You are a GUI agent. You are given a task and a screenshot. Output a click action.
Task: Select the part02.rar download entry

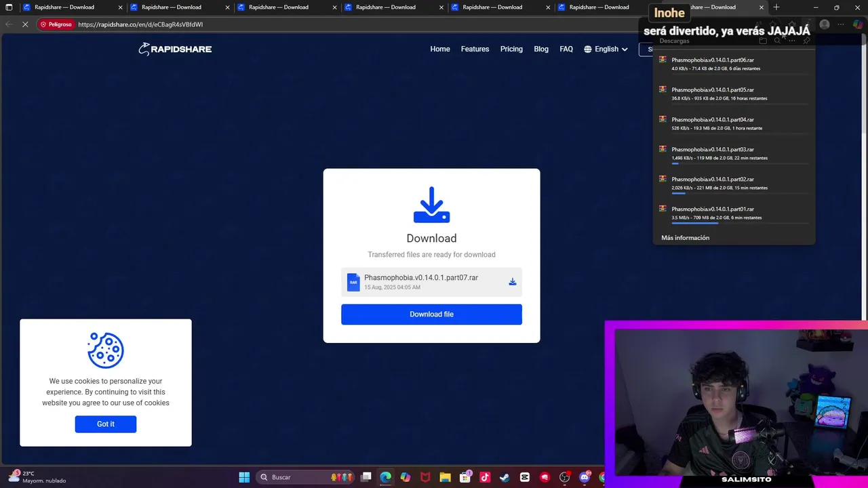(x=734, y=183)
